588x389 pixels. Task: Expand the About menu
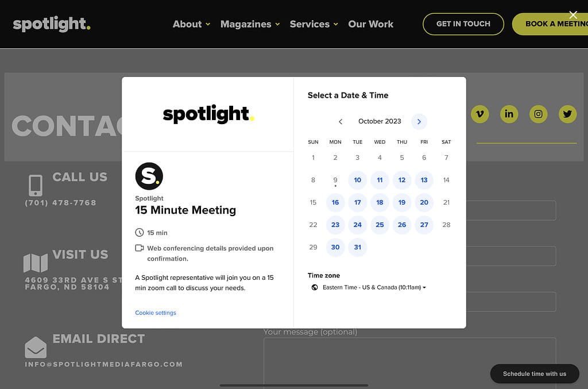191,24
